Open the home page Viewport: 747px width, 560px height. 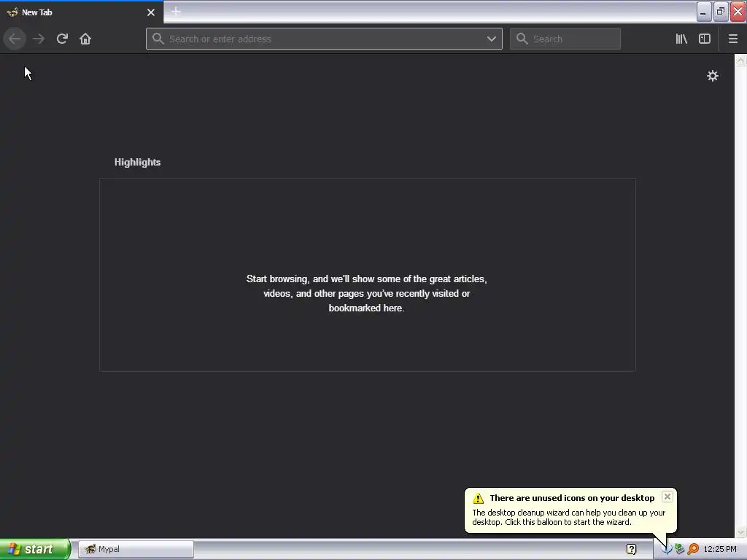coord(85,39)
